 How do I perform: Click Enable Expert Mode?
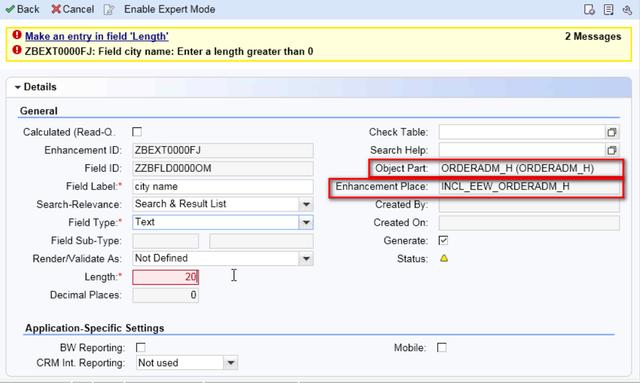[x=169, y=9]
